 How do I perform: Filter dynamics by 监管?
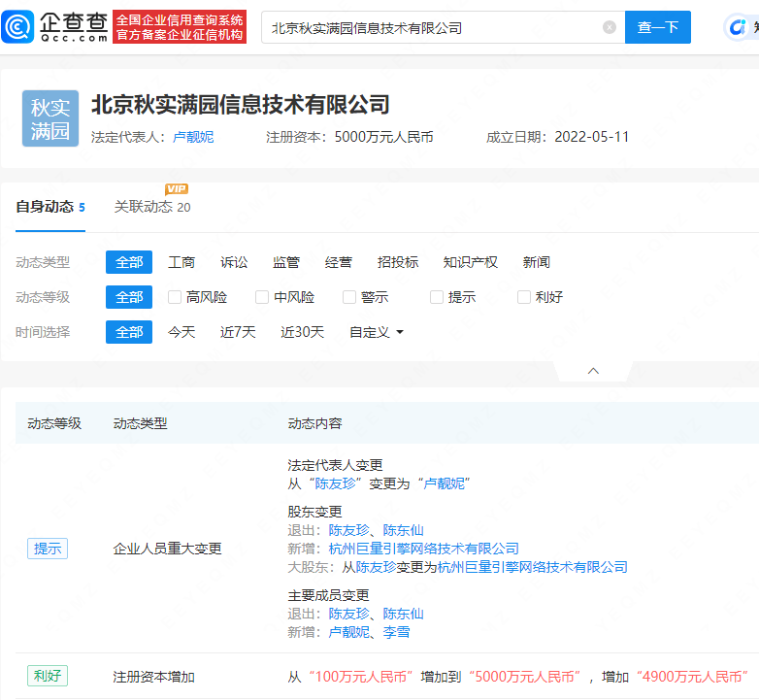pyautogui.click(x=286, y=262)
